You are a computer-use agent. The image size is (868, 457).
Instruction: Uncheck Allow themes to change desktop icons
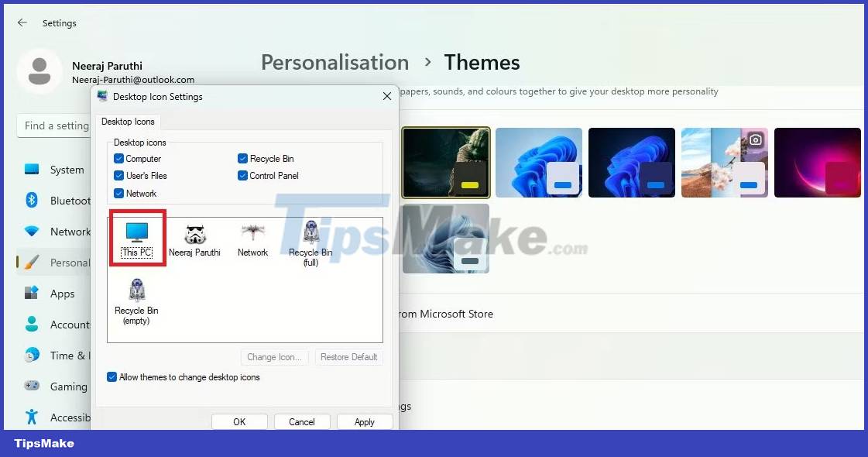pyautogui.click(x=112, y=377)
